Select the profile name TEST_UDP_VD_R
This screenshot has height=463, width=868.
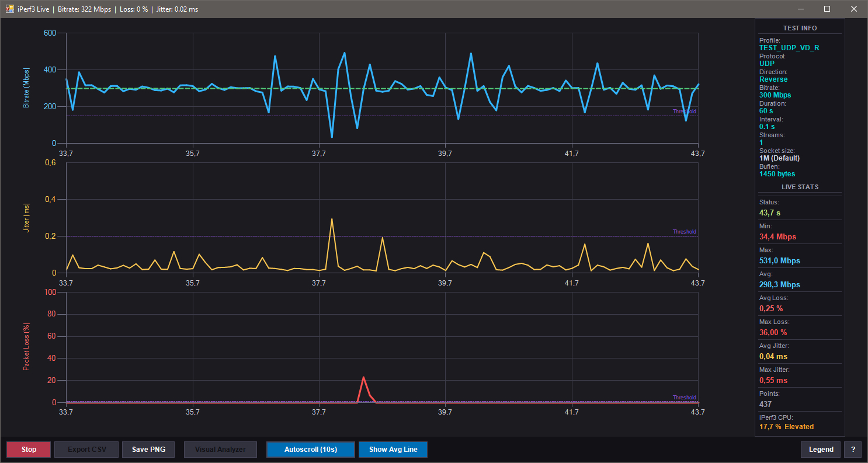(x=789, y=48)
